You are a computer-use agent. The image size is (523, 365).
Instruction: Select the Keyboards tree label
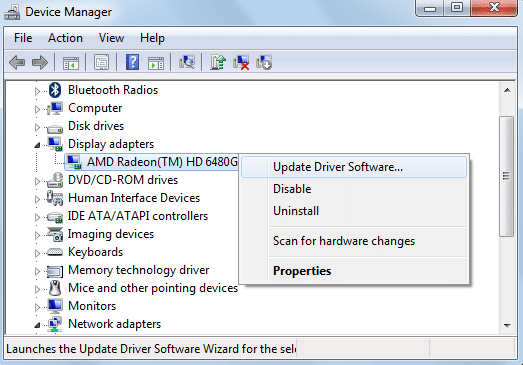point(95,252)
